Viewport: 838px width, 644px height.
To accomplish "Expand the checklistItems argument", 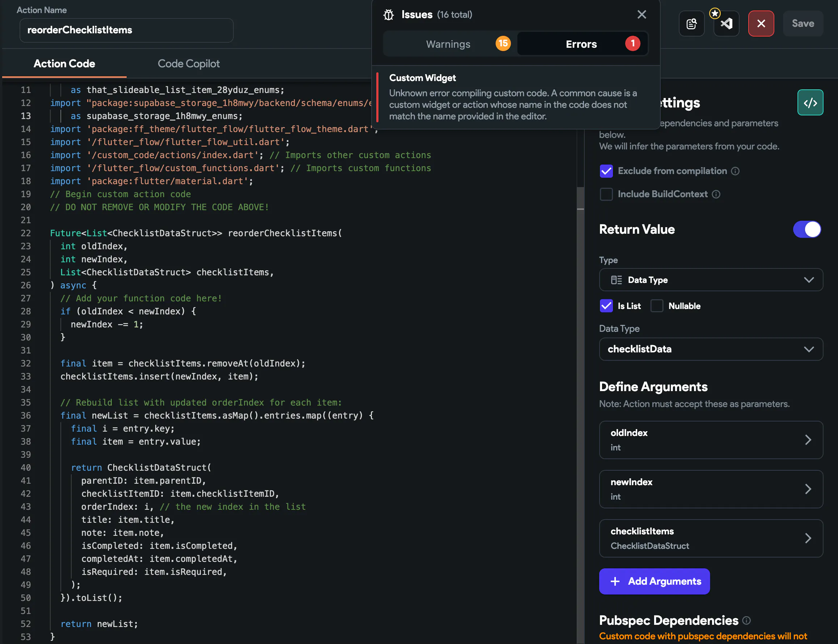I will [711, 538].
